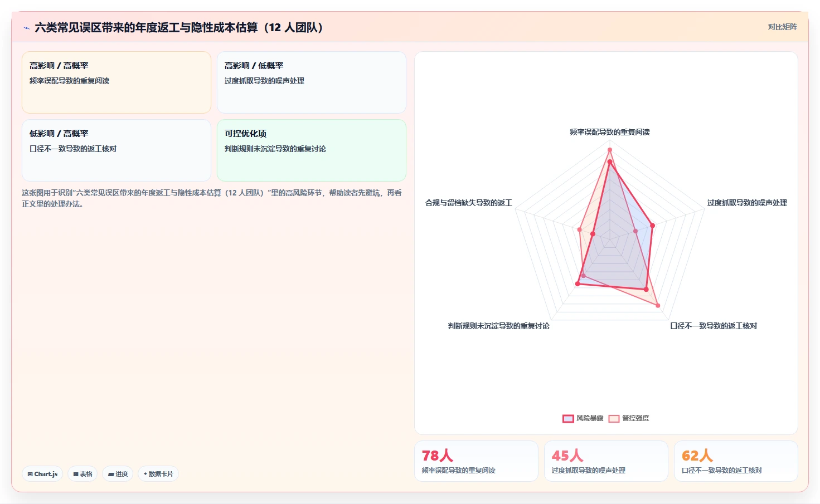
Task: Select the 高影响 / 低概率 quadrant card
Action: [x=312, y=82]
